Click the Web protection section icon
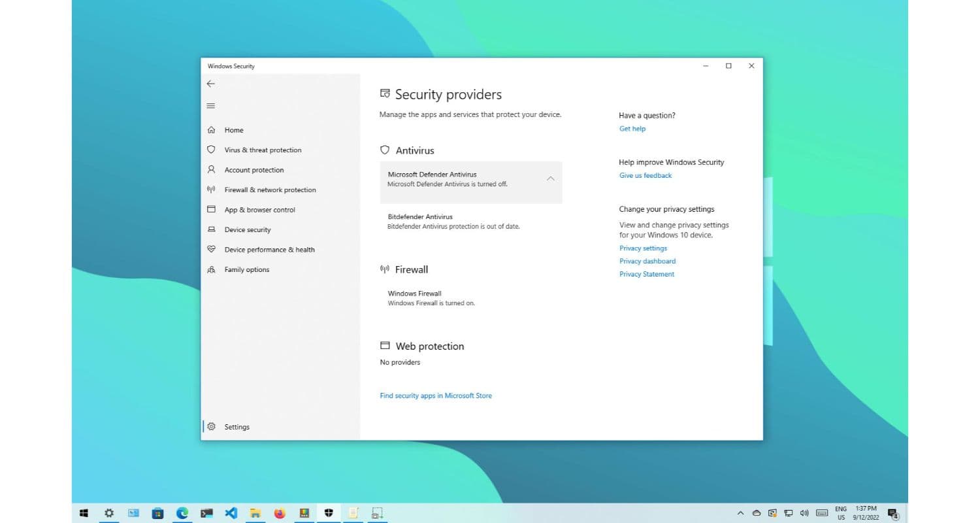This screenshot has height=523, width=980. 385,346
